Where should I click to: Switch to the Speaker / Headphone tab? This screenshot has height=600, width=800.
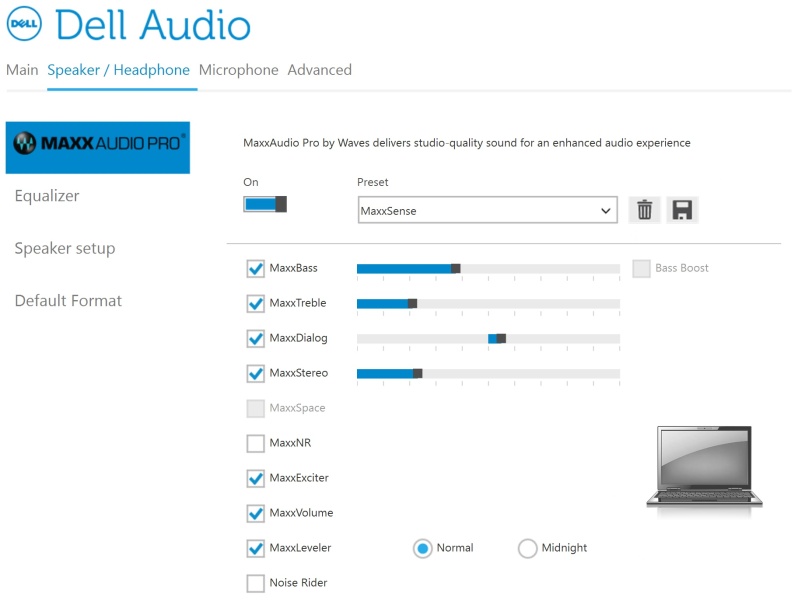[x=118, y=70]
